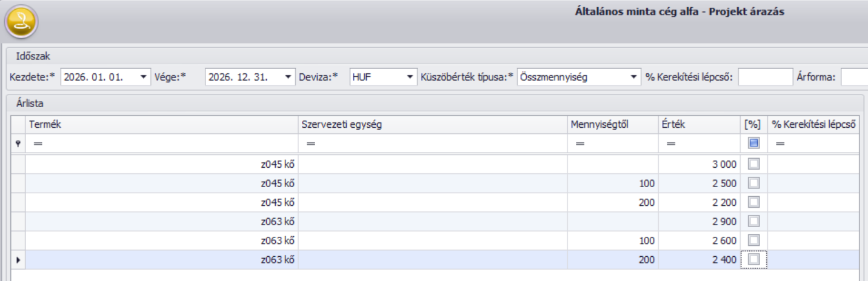Click the Érték column header

pyautogui.click(x=698, y=124)
